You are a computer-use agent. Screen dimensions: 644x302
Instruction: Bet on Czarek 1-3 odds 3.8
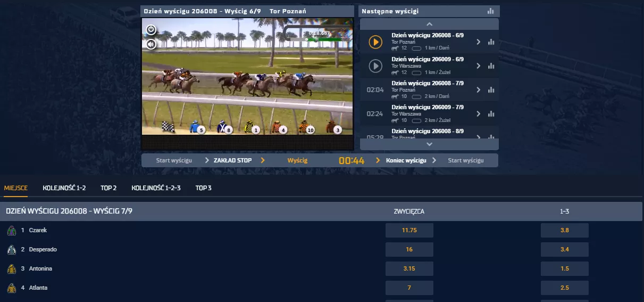(565, 231)
